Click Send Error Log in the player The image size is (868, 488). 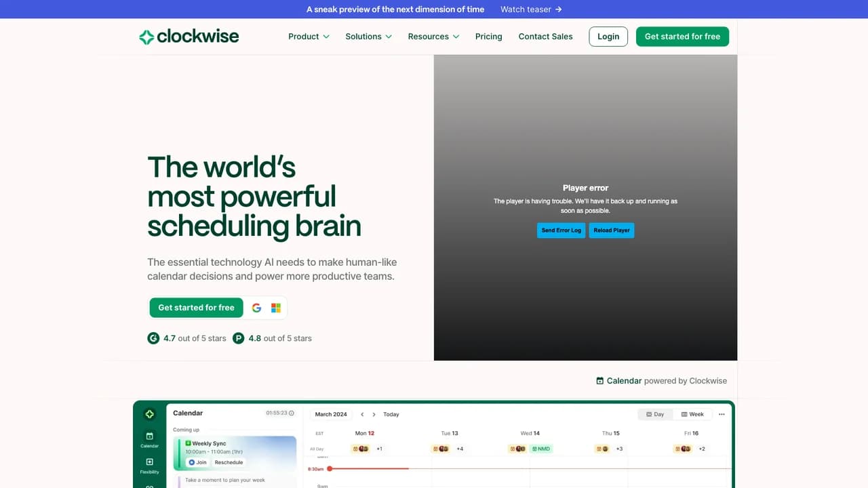[x=561, y=230]
